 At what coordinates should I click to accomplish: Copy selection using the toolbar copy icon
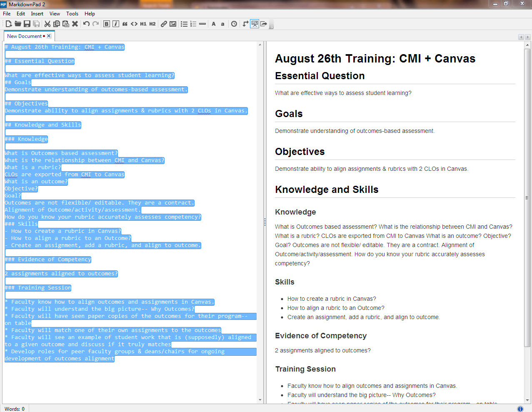56,24
